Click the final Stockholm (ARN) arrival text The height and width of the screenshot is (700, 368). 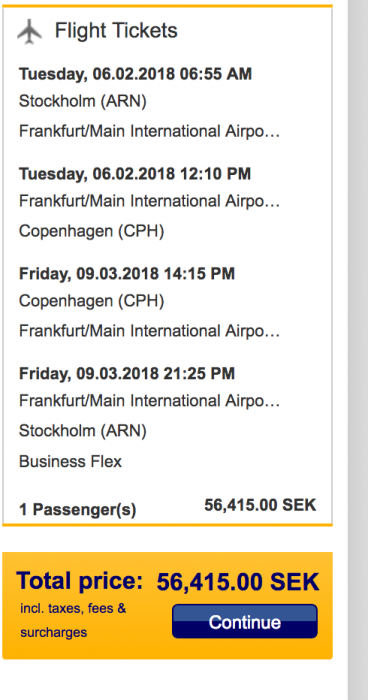[x=83, y=431]
